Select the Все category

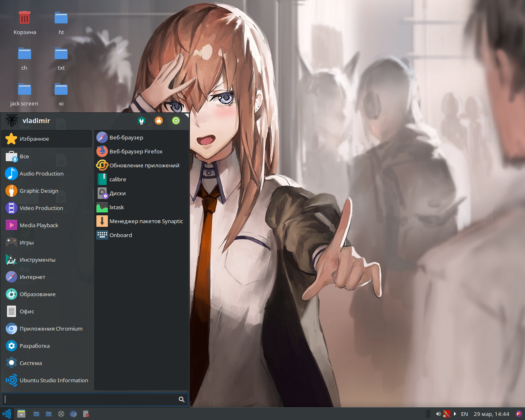pyautogui.click(x=46, y=156)
